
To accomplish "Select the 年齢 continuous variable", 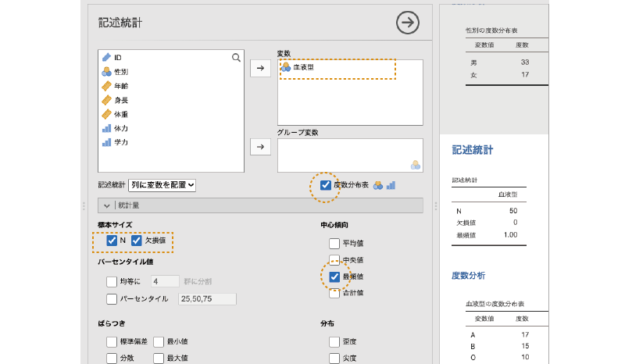I will coord(120,86).
